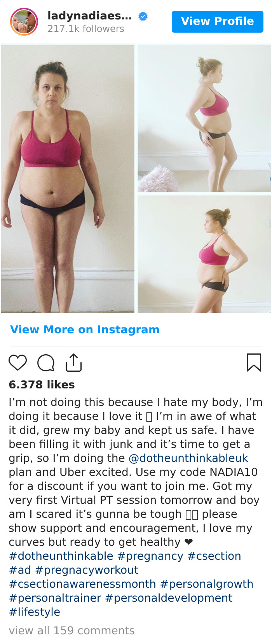This screenshot has height=644, width=272.
Task: Open the #lifestyle hashtag
Action: coord(35,612)
